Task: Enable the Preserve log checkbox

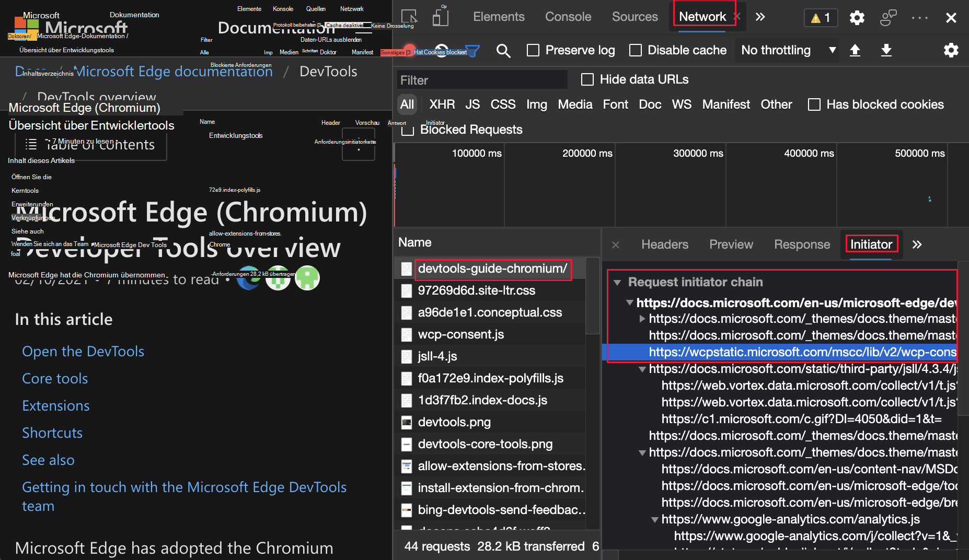Action: tap(533, 50)
